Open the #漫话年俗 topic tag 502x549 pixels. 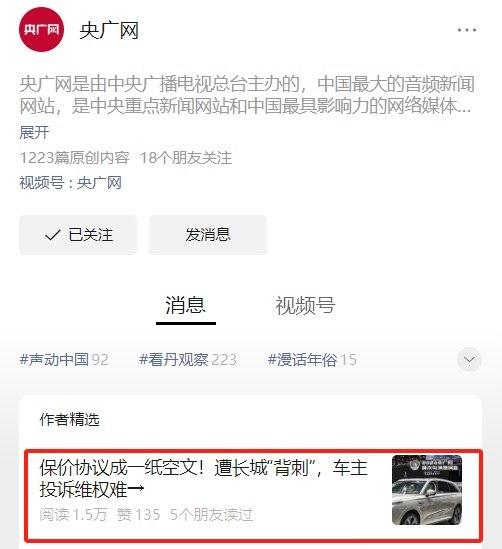tap(312, 360)
